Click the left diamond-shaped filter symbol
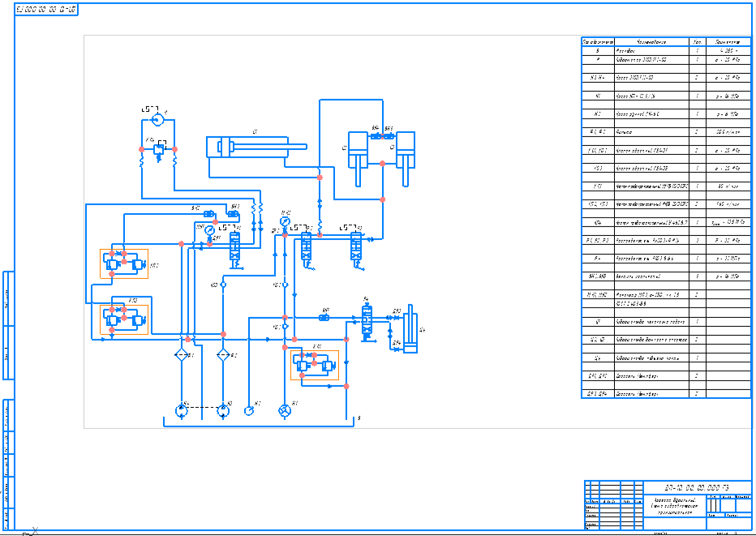756x536 pixels. click(x=183, y=355)
